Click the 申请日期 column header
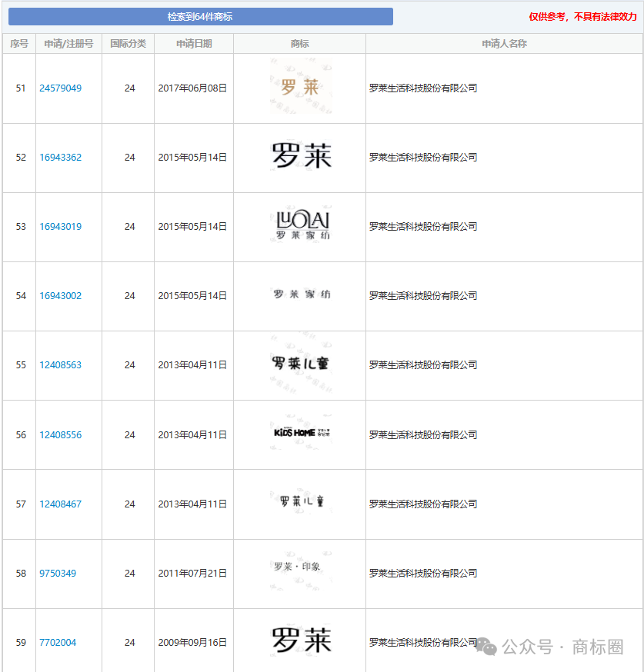Viewport: 644px width, 672px height. point(194,44)
